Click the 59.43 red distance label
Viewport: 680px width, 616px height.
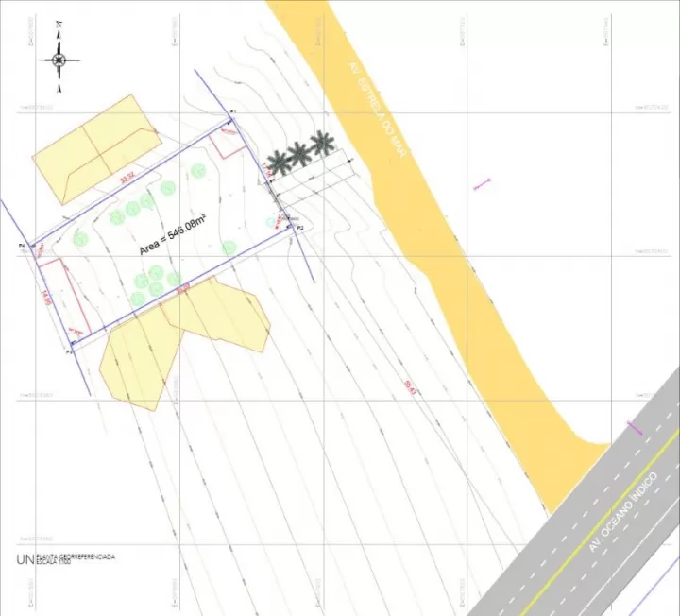coord(408,385)
